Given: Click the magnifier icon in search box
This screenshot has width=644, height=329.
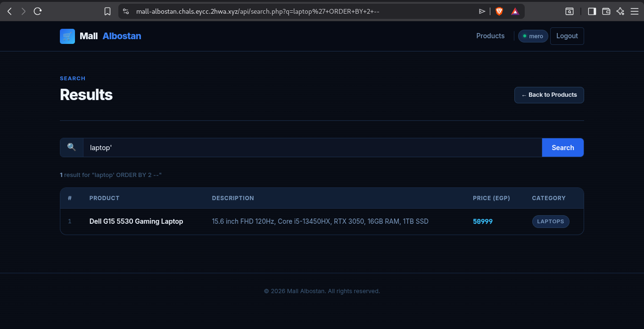Looking at the screenshot, I should [72, 147].
